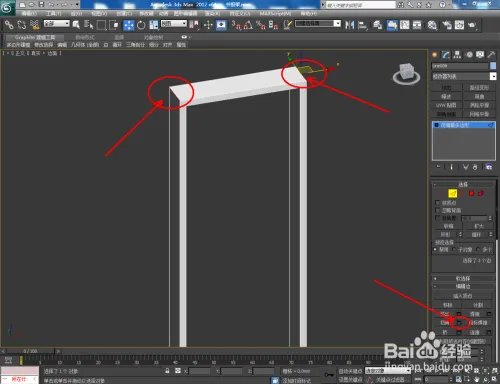Select Element sub-object level icon
500x384 pixels.
point(481,193)
